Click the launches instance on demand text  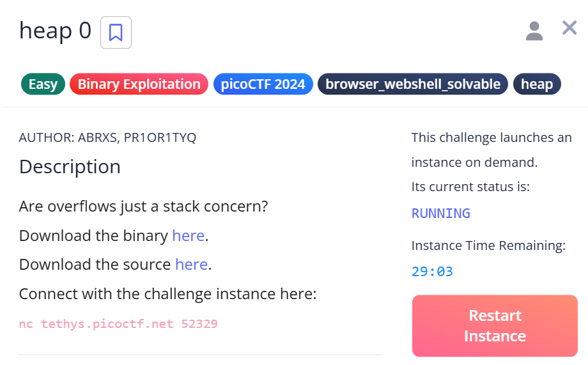point(491,150)
